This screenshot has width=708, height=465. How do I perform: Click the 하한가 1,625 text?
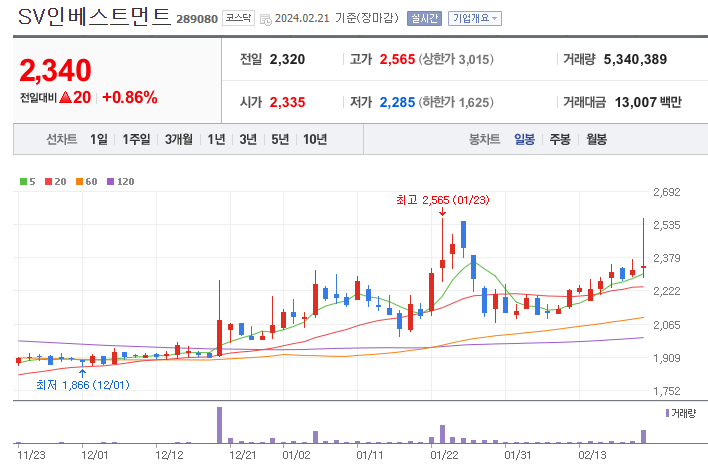tap(456, 102)
